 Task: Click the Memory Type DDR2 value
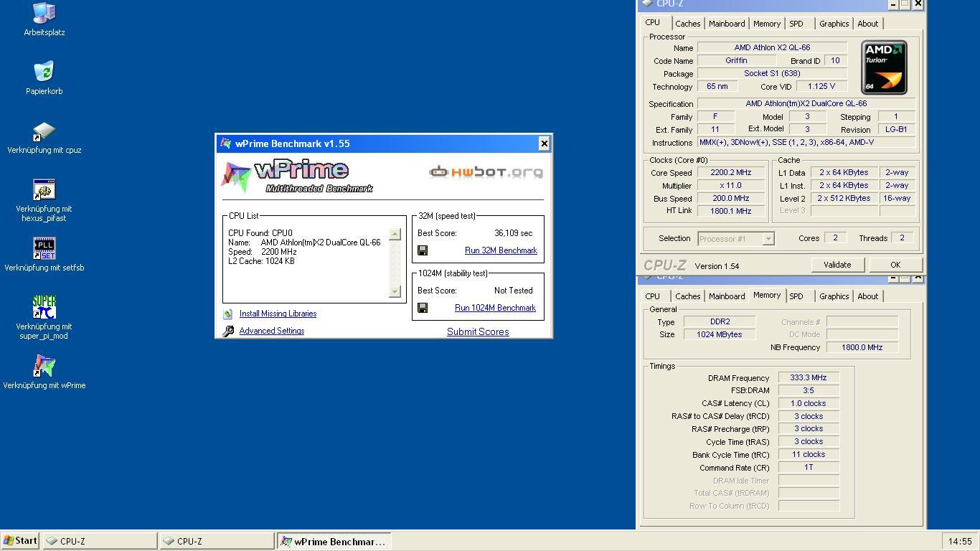(x=720, y=321)
